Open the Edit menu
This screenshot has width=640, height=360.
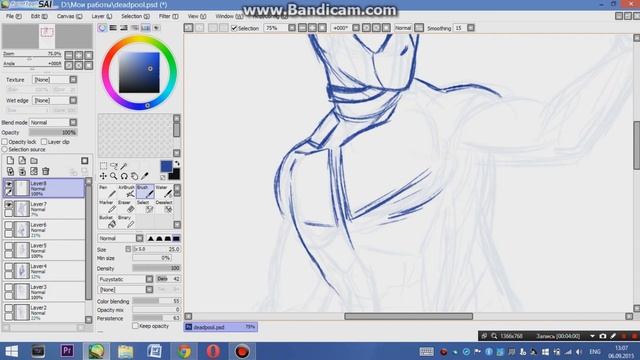tap(39, 16)
